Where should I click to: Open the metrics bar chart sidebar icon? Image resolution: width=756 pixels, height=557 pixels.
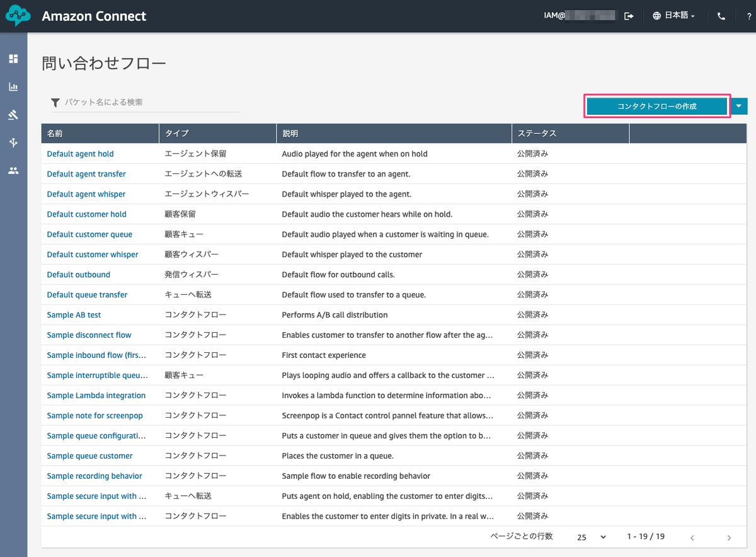point(13,87)
